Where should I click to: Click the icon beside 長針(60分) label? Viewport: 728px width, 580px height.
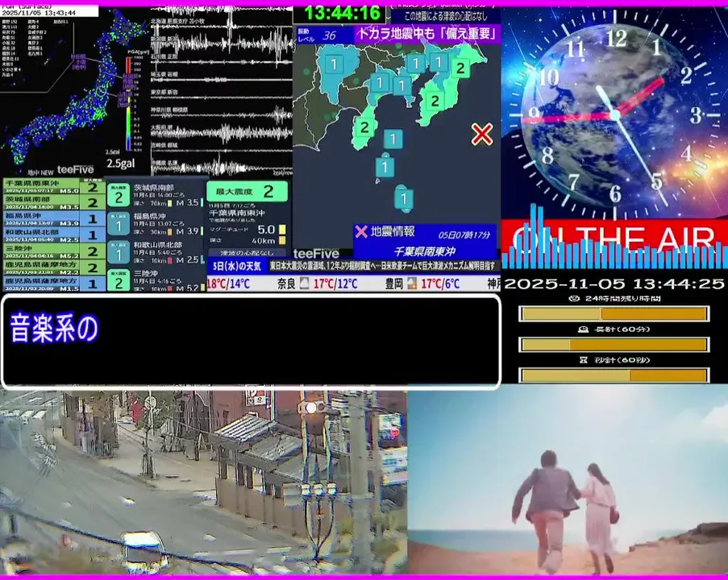coord(583,329)
